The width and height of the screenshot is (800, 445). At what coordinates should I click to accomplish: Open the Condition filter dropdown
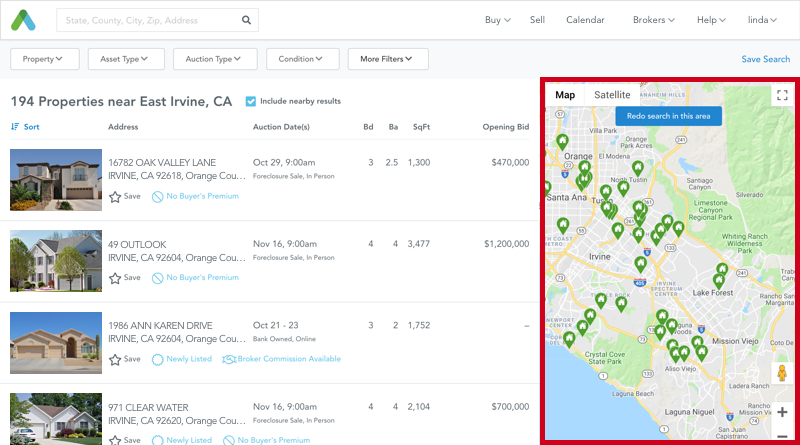pos(303,59)
